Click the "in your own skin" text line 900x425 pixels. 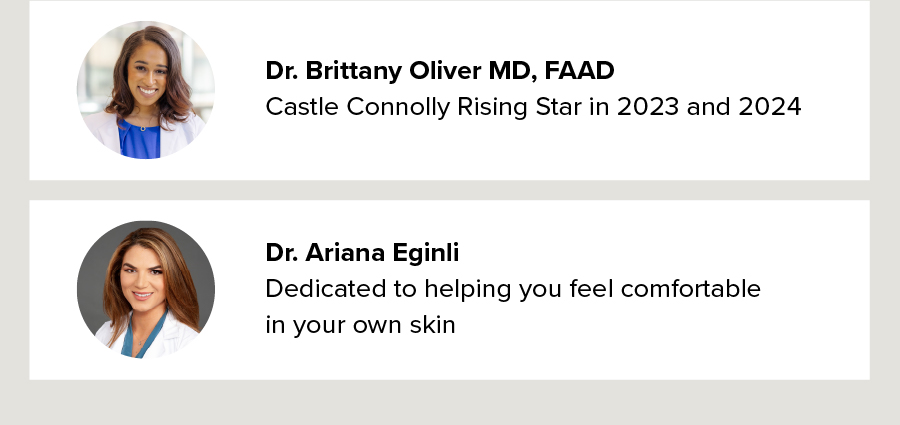tap(360, 325)
